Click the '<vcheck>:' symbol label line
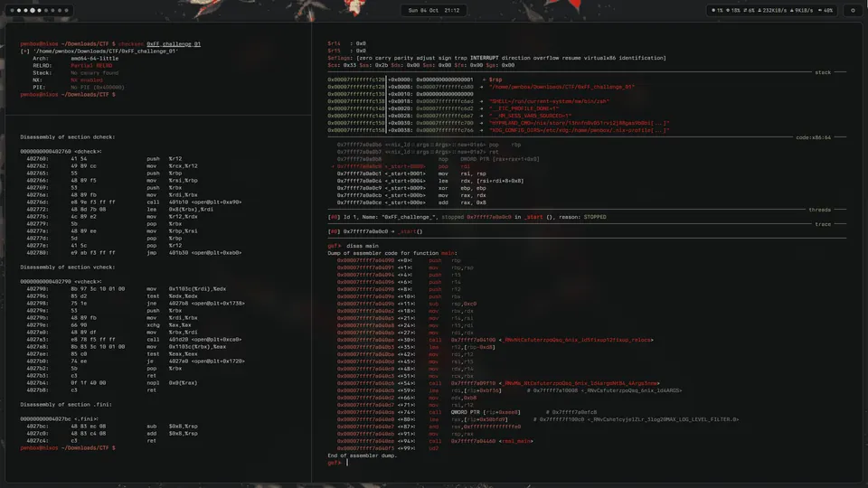 pyautogui.click(x=61, y=281)
